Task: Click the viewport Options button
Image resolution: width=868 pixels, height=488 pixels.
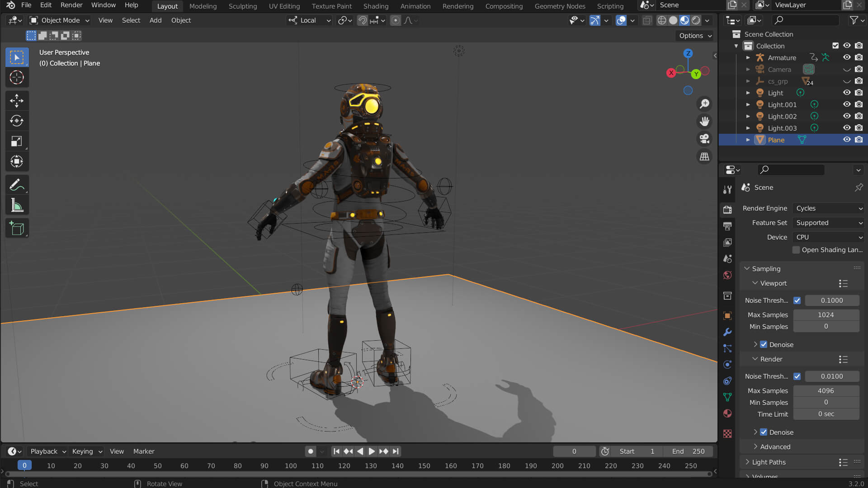Action: point(695,36)
